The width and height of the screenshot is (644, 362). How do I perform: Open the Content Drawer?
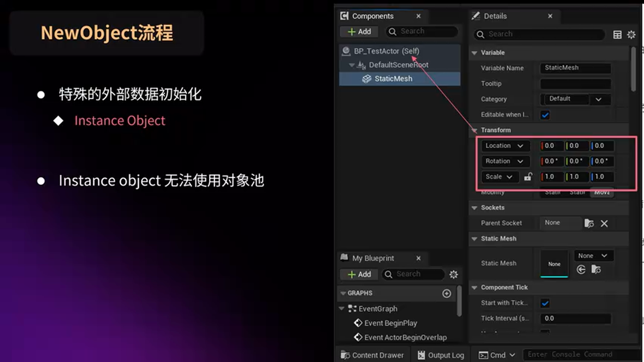372,354
